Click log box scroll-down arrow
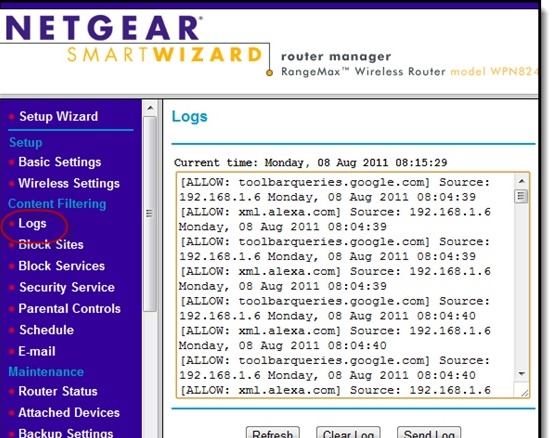Image resolution: width=555 pixels, height=438 pixels. [x=521, y=374]
